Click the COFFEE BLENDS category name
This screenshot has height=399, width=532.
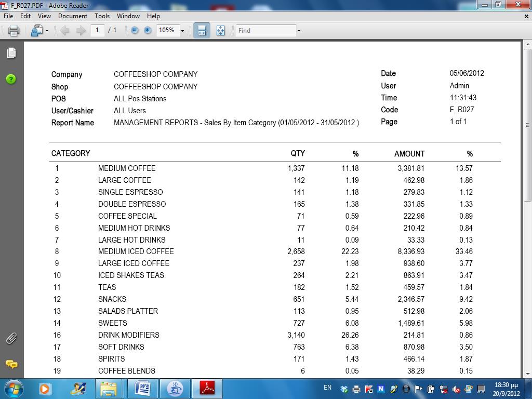[x=127, y=371]
